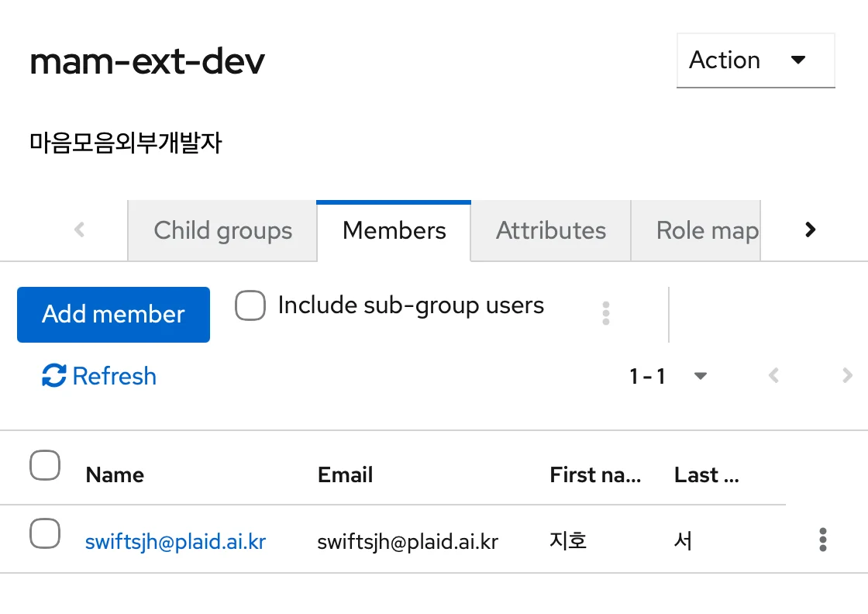This screenshot has width=868, height=614.
Task: Open row actions kebab for swiftsjh member
Action: 822,540
